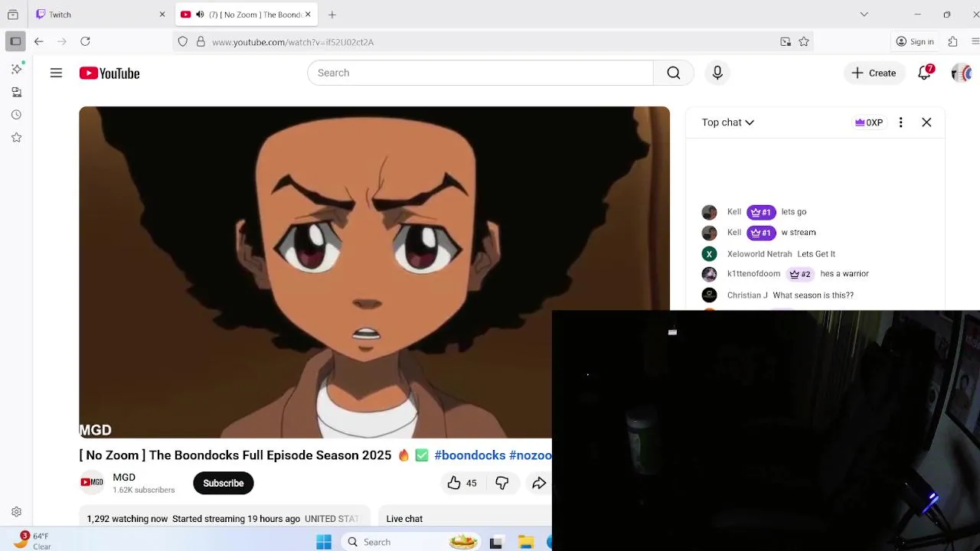Open bookmarks star sidebar icon
980x551 pixels.
pyautogui.click(x=16, y=138)
